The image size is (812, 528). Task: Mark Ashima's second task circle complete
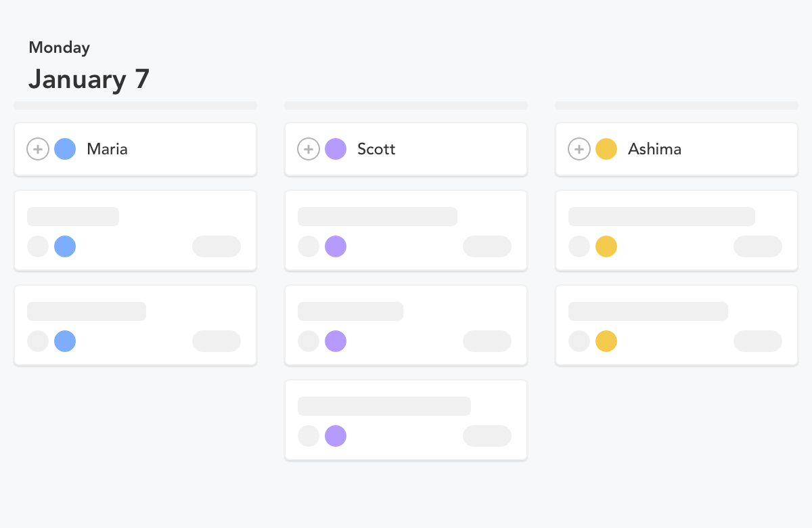point(579,341)
